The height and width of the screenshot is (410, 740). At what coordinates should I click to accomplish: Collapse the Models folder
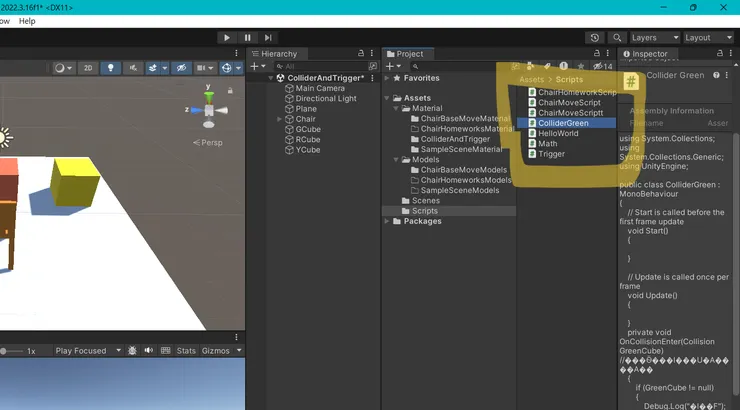click(x=396, y=160)
